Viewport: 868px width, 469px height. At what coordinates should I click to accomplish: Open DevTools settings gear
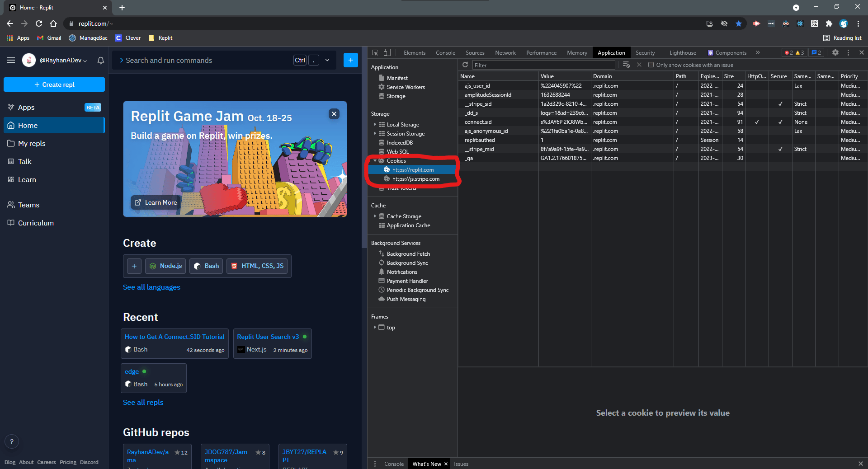(835, 53)
